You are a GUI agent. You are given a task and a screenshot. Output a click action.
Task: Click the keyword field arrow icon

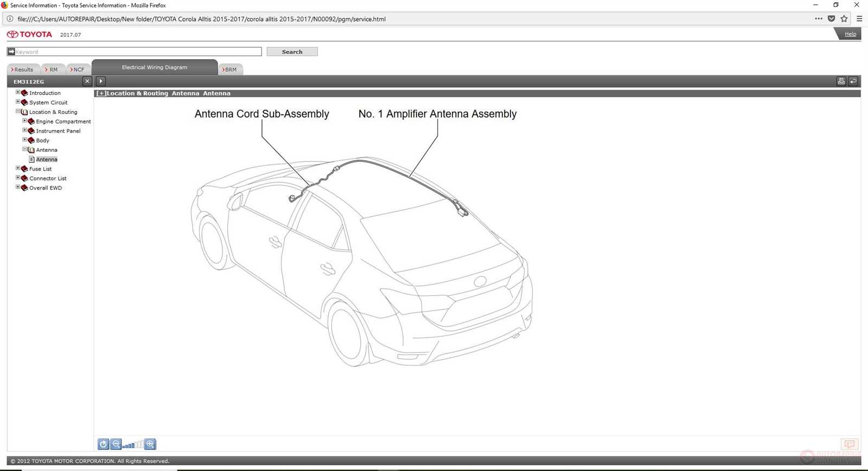coord(11,51)
